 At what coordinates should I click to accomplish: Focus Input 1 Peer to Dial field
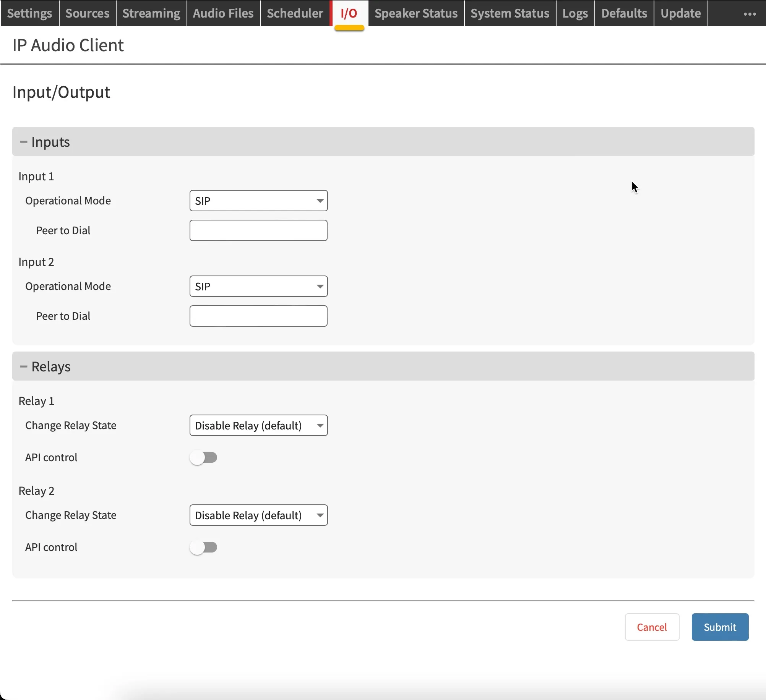coord(258,230)
